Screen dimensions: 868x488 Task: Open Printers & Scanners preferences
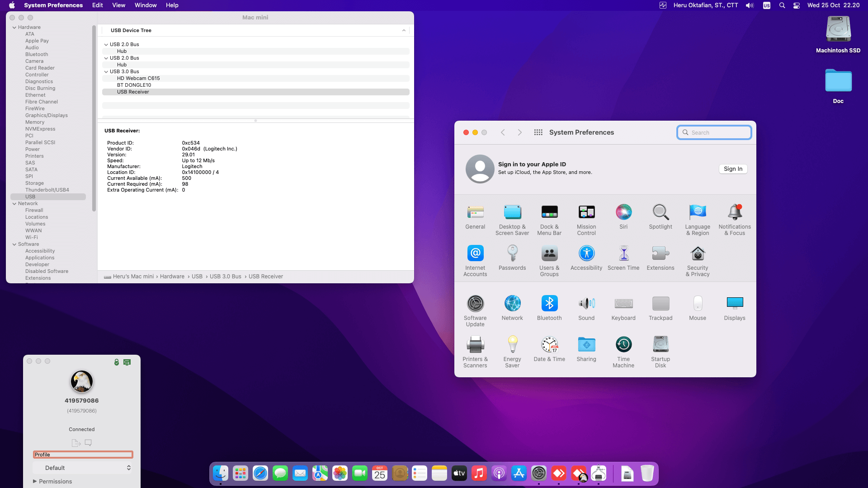coord(475,352)
